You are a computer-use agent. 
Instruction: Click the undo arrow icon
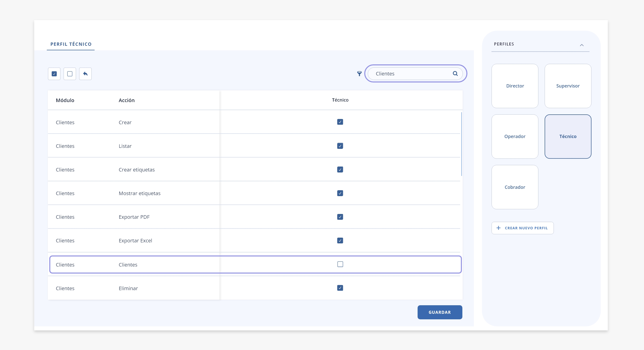(85, 74)
